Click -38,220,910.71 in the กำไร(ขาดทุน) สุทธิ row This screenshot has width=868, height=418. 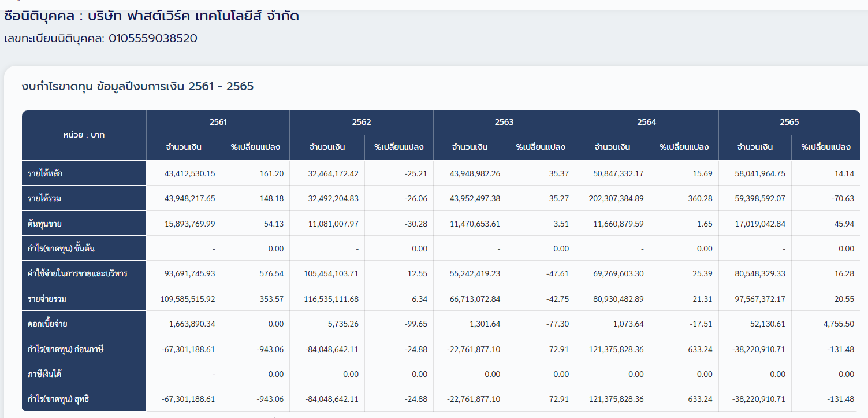point(758,399)
